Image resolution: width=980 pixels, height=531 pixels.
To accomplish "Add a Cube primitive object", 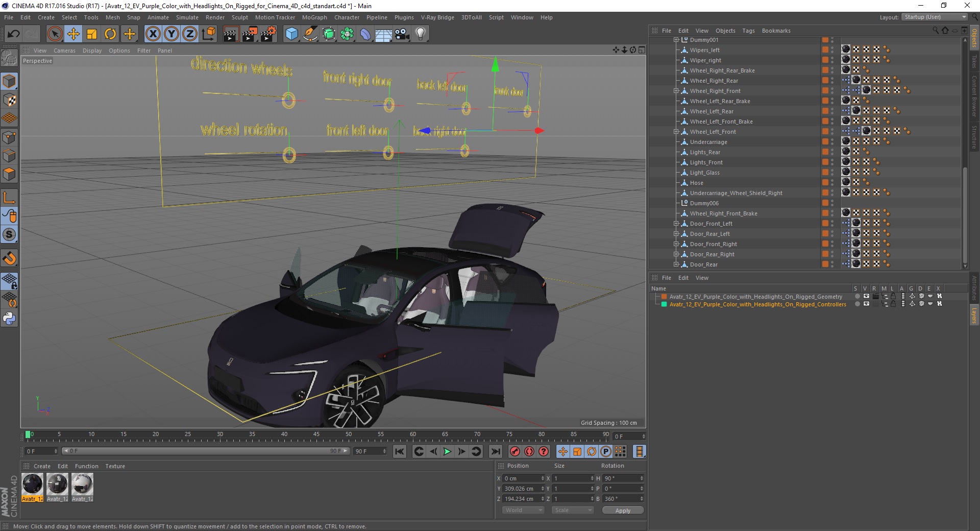I will [x=291, y=34].
